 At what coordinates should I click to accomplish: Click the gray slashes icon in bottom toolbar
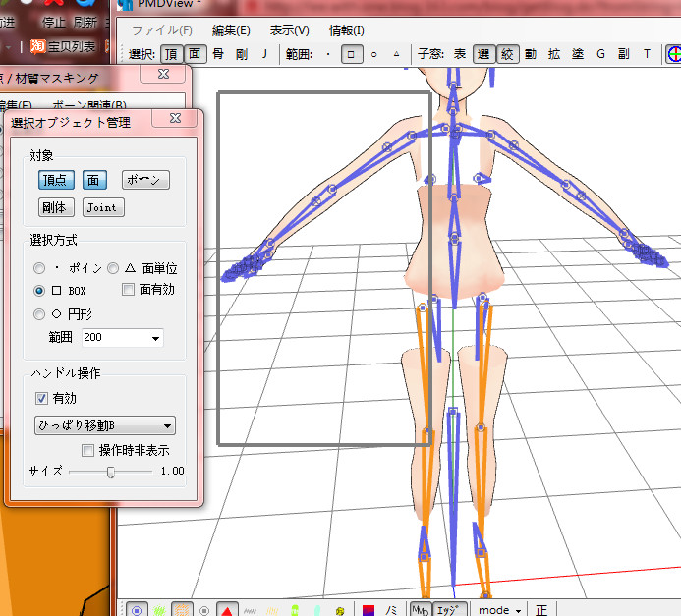click(250, 611)
